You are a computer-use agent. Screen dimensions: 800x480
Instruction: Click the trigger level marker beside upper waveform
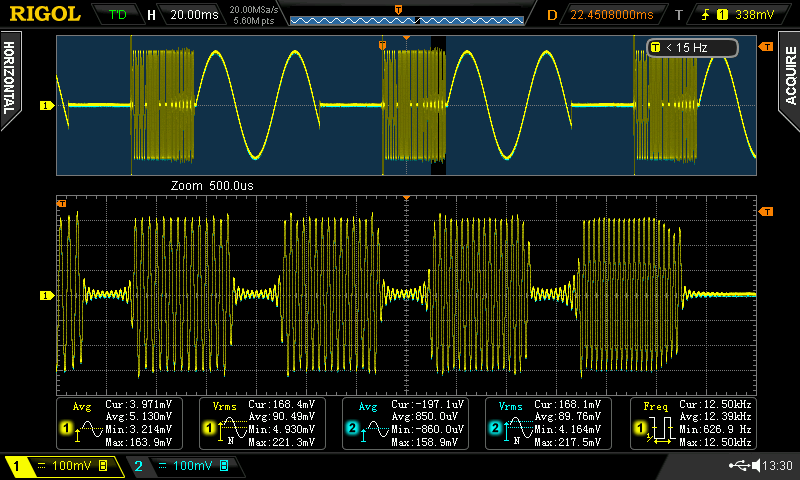765,47
